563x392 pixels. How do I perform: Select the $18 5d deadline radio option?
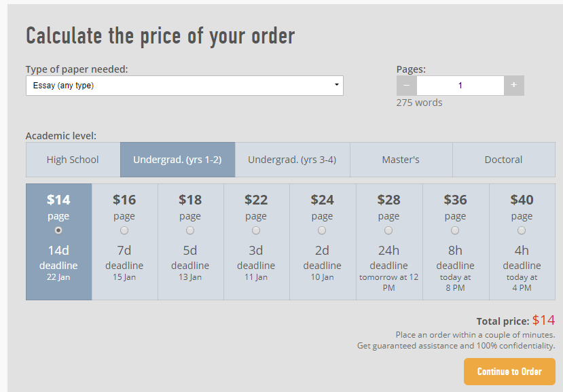click(190, 230)
